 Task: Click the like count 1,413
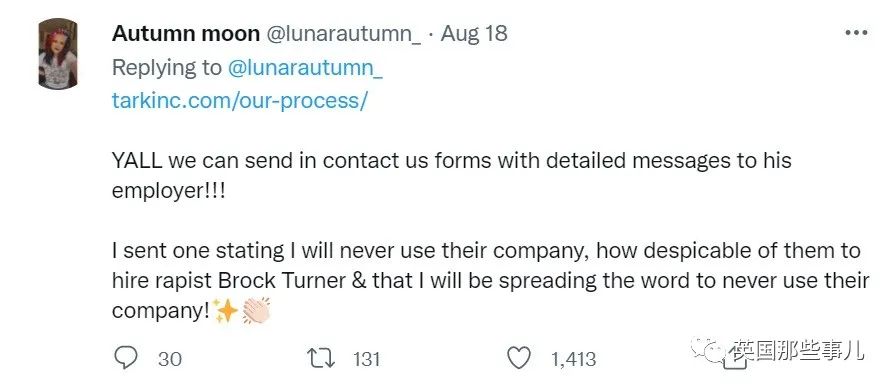tap(573, 359)
